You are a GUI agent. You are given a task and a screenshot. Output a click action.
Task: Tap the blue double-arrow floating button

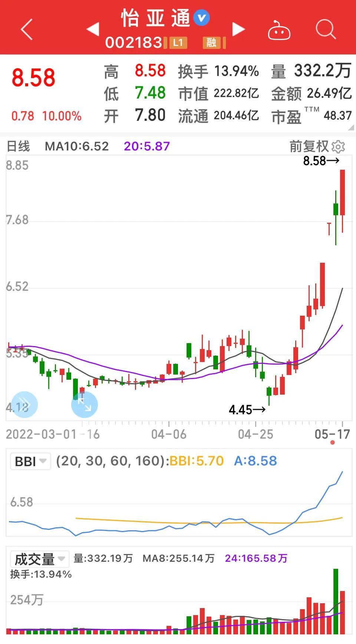24,404
